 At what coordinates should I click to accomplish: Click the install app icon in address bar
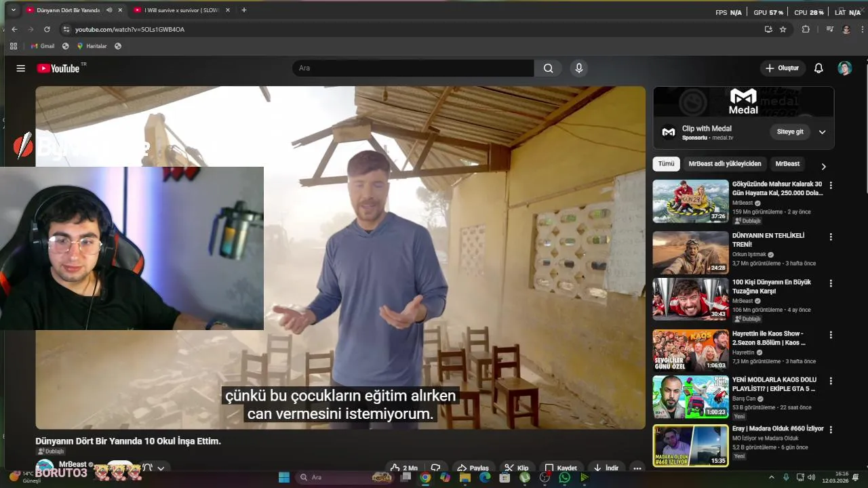tap(768, 29)
